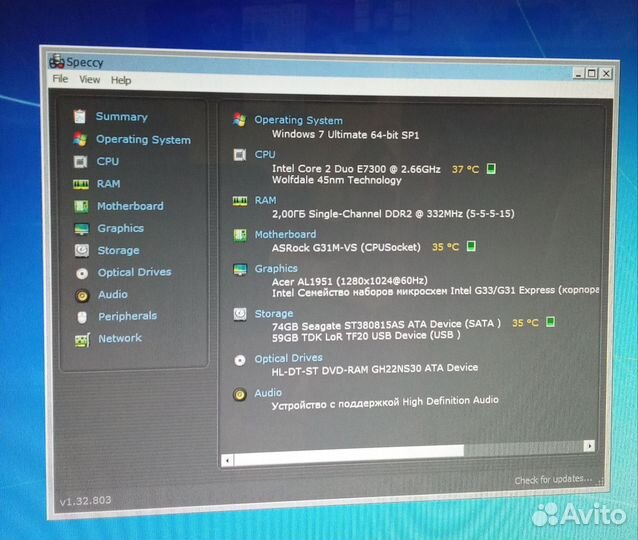The image size is (638, 540).
Task: Click 'Windows 7 Ultimate 64-bit SP1' text
Action: coord(345,134)
